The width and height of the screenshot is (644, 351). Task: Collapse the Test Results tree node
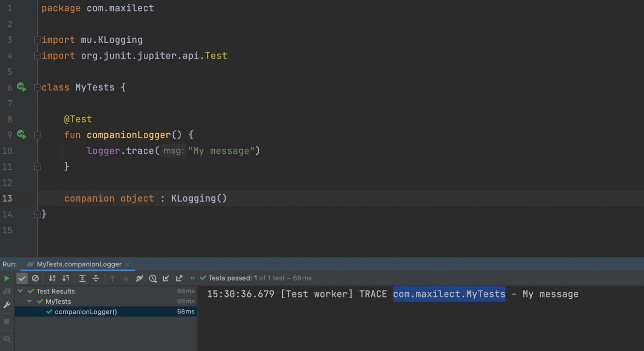click(x=20, y=291)
